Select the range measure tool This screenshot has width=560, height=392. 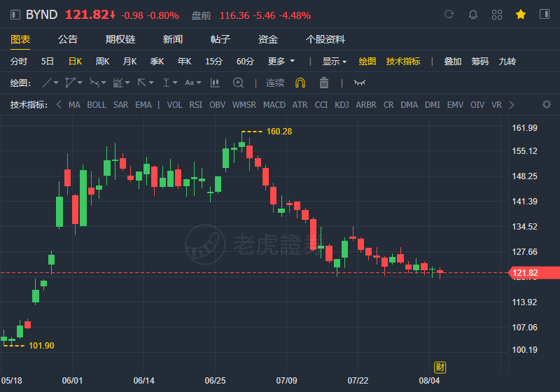(166, 83)
